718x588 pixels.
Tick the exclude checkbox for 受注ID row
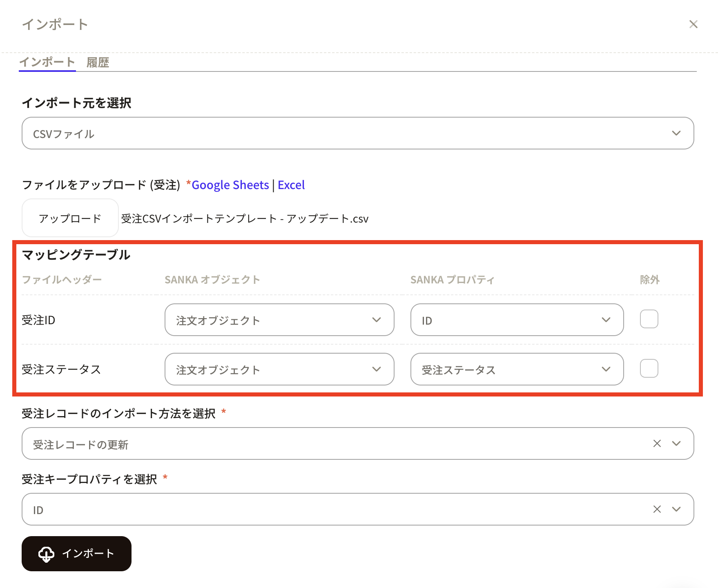649,319
